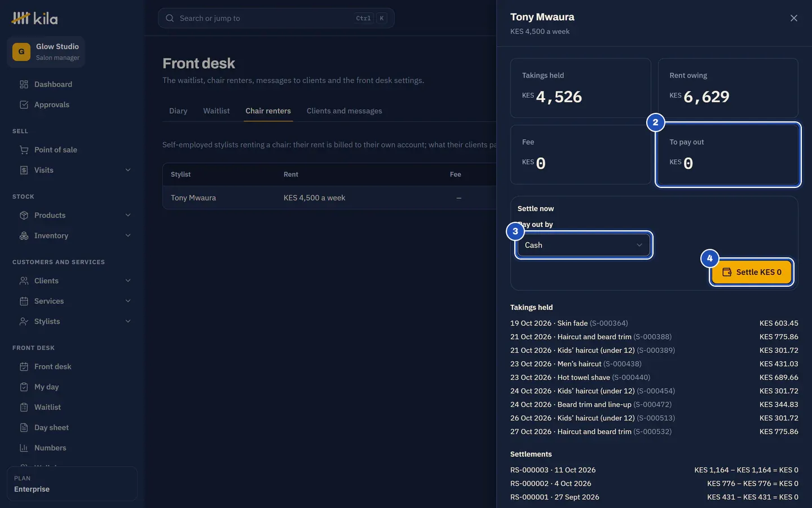This screenshot has width=812, height=508.
Task: Click the Point of sale cart icon
Action: point(24,150)
